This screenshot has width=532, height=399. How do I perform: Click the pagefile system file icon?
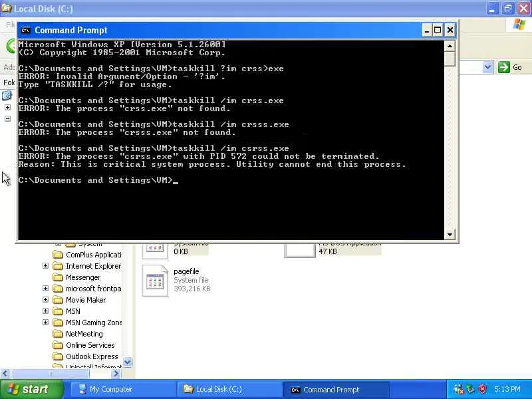pos(155,281)
